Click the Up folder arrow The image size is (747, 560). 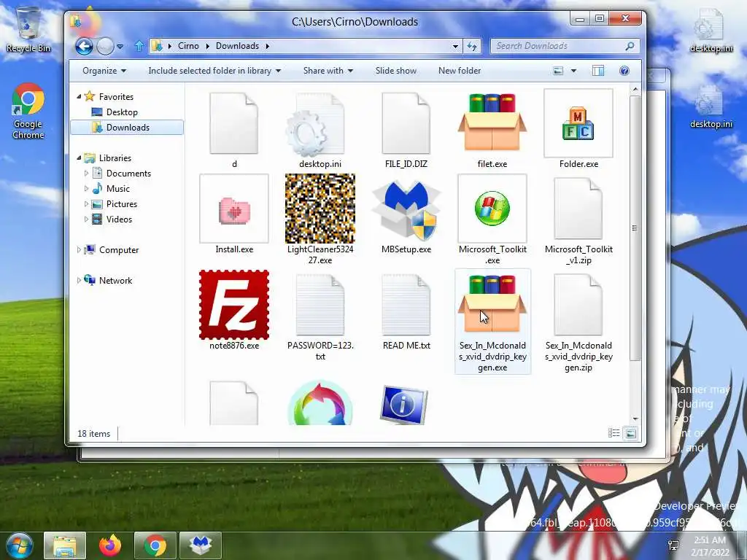coord(139,46)
